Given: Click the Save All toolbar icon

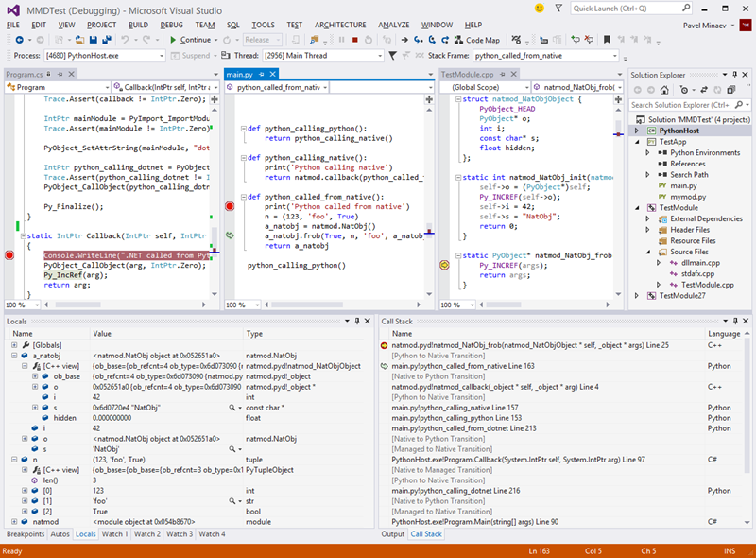Looking at the screenshot, I should (105, 40).
